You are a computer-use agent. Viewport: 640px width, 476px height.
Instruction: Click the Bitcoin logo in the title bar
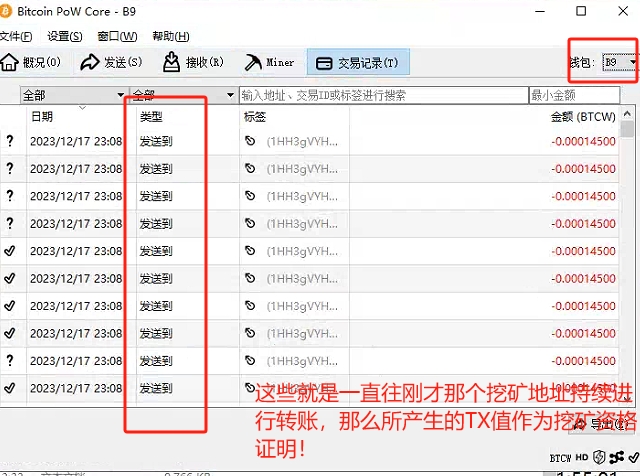click(x=5, y=11)
